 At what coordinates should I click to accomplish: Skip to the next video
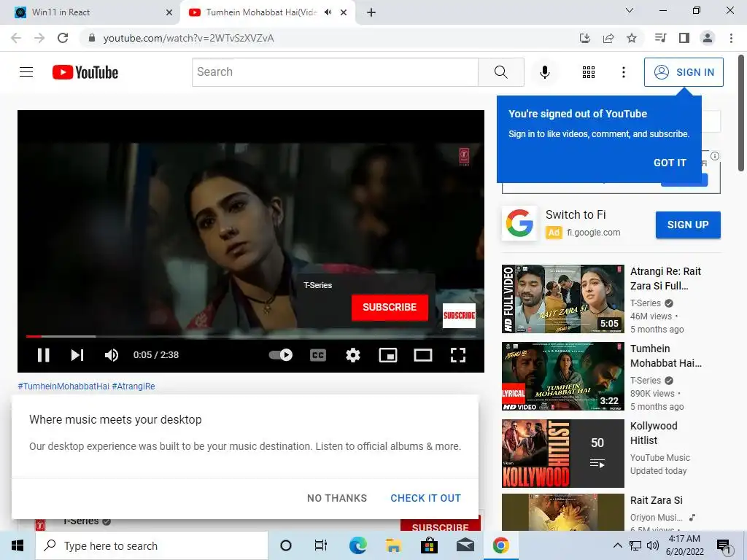[77, 355]
